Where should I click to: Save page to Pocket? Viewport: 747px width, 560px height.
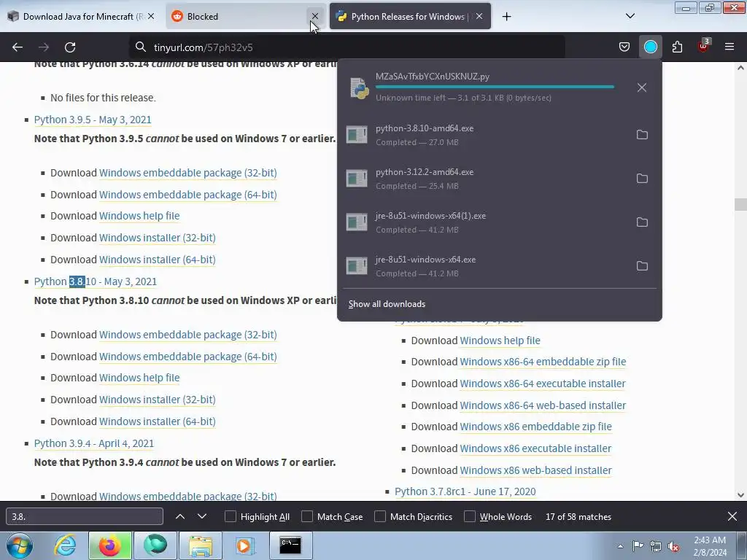pos(624,47)
